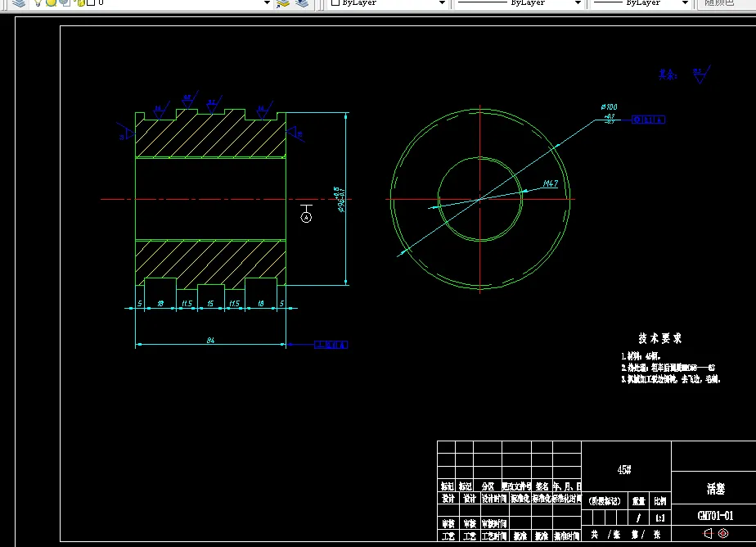756x547 pixels.
Task: Select technical requirement line 3 text
Action: (671, 379)
